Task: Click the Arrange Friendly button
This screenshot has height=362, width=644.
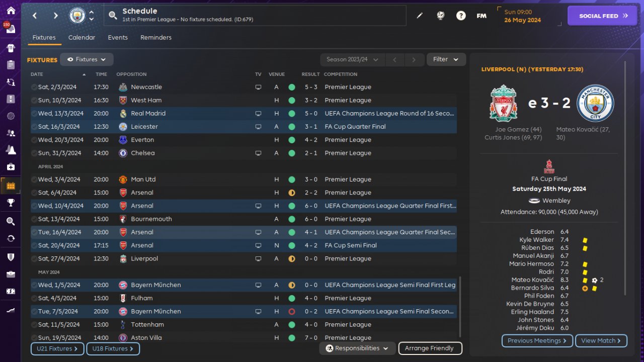Action: coord(430,348)
